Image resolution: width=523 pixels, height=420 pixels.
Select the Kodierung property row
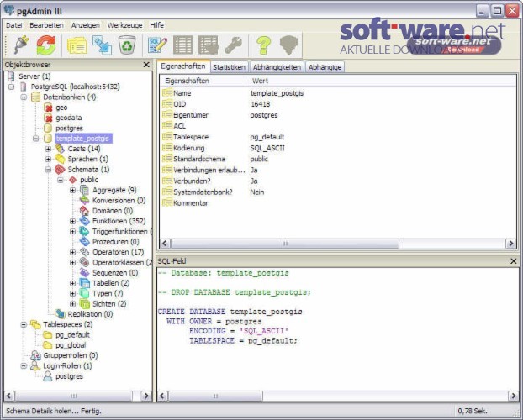tap(338, 148)
